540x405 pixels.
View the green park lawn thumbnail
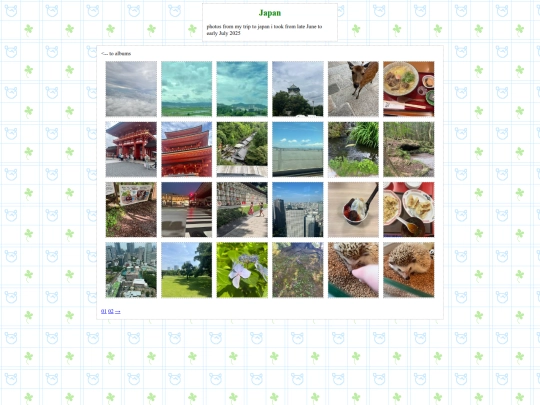(187, 270)
